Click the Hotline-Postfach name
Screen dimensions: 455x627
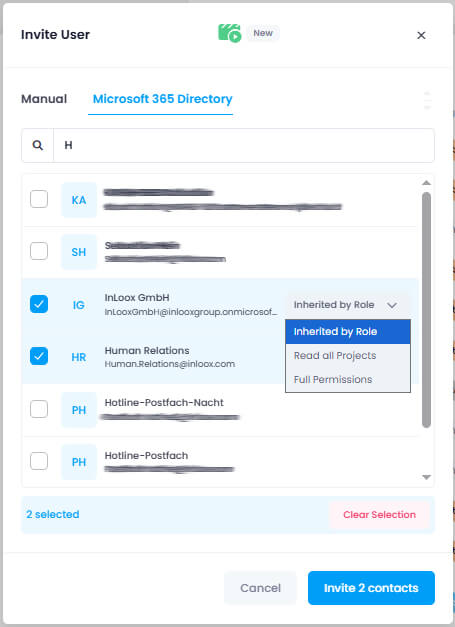[x=146, y=455]
